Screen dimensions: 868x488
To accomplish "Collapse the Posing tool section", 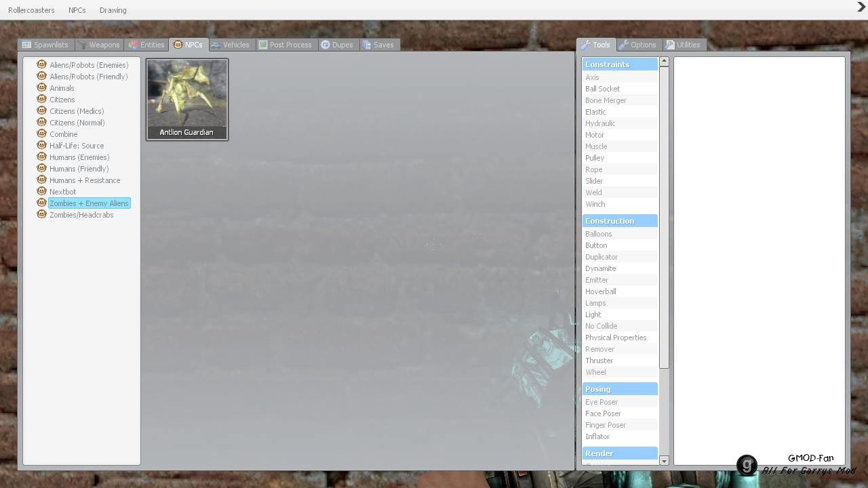I will click(x=620, y=389).
